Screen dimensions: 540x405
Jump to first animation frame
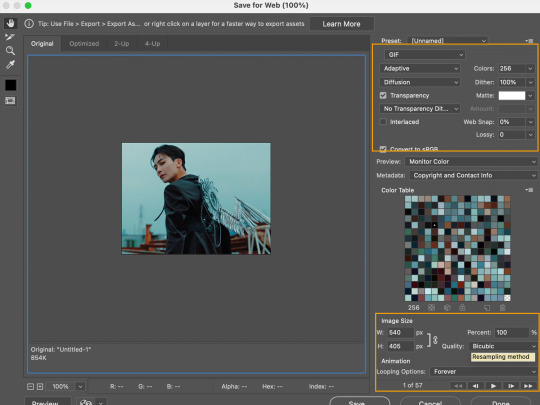click(458, 386)
